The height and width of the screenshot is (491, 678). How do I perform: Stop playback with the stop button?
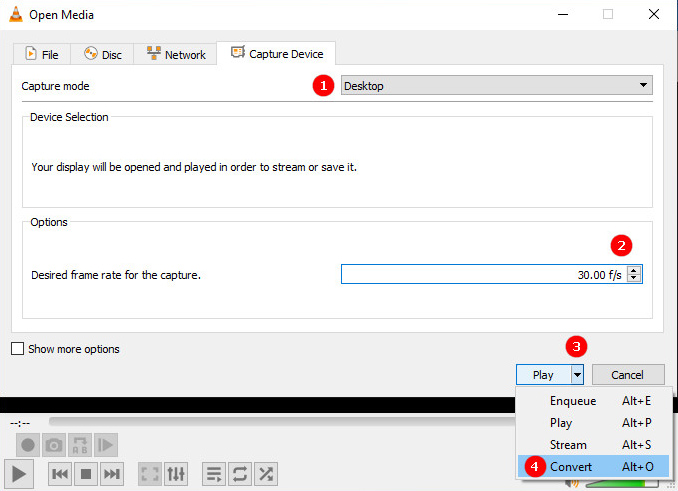(86, 474)
